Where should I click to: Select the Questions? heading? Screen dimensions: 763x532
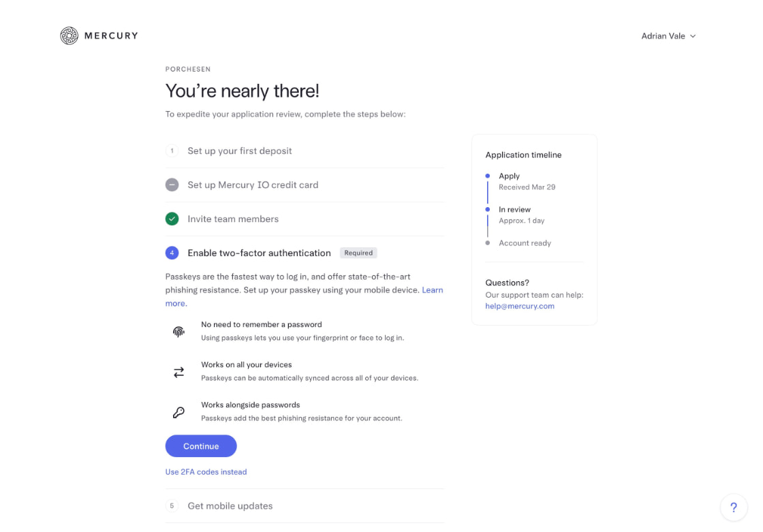pyautogui.click(x=507, y=283)
